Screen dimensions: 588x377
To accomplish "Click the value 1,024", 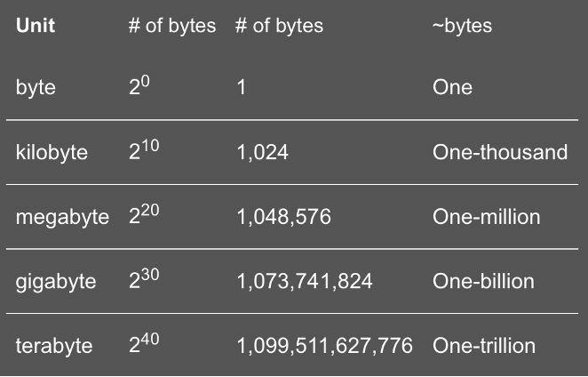I will 263,153.
